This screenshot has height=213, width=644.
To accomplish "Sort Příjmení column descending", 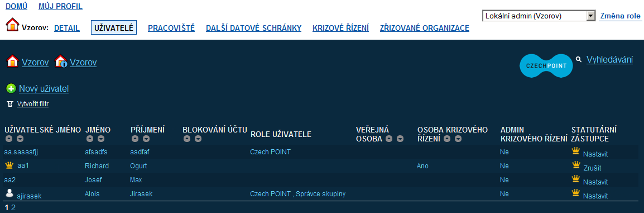I will [x=146, y=139].
